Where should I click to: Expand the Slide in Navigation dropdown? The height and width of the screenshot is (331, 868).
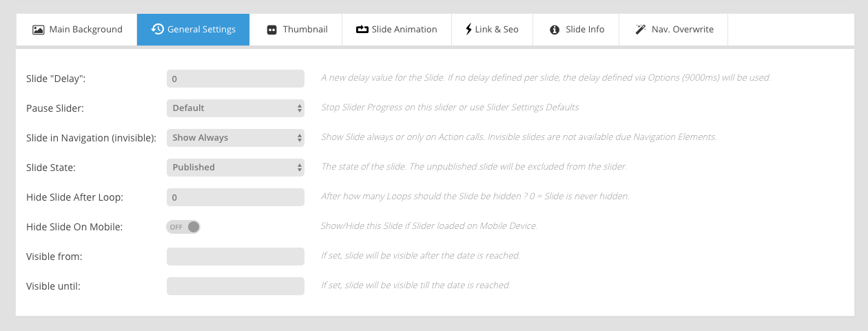pyautogui.click(x=236, y=138)
